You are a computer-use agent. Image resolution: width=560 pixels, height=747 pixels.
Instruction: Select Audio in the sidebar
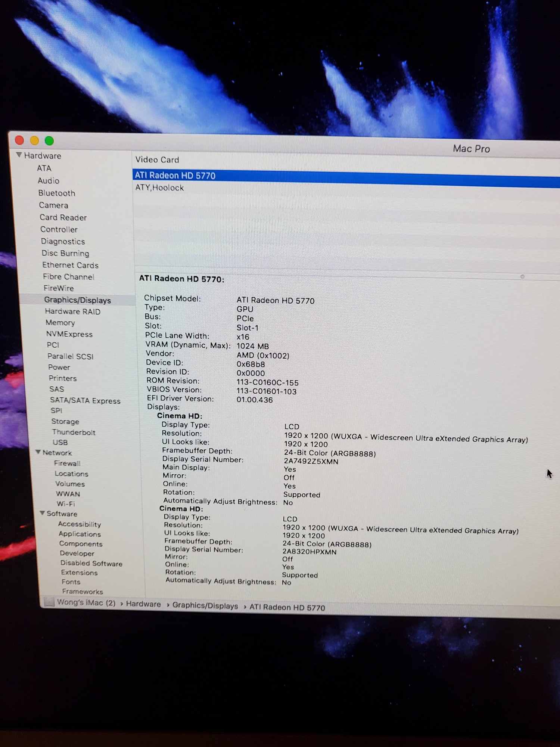pos(49,181)
